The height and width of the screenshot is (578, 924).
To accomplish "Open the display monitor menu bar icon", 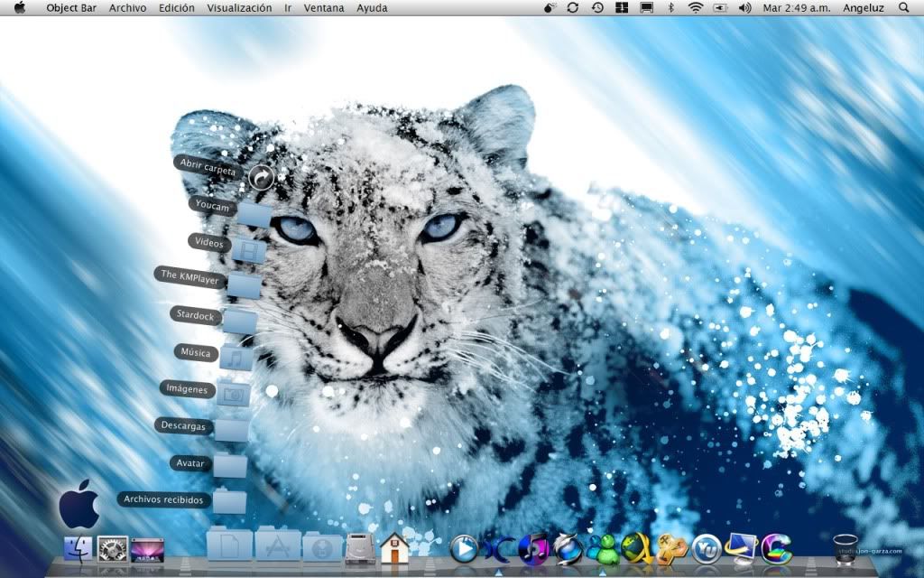I will [646, 7].
